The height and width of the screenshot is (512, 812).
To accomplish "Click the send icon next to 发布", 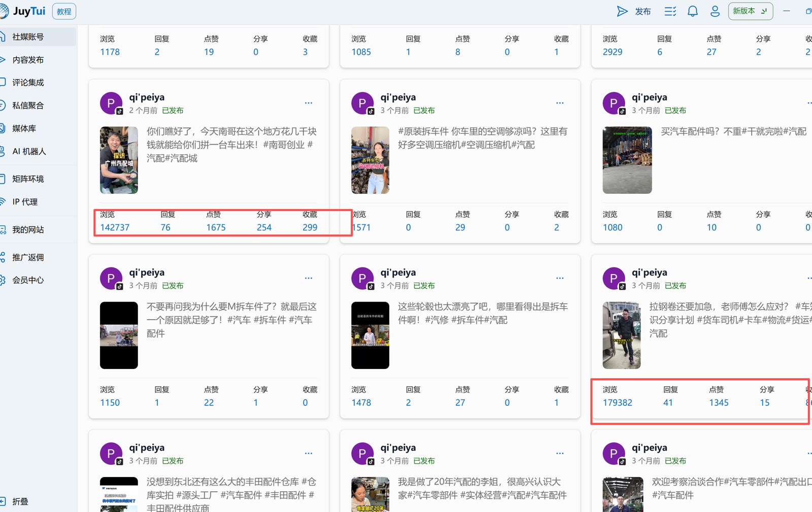I will click(622, 11).
